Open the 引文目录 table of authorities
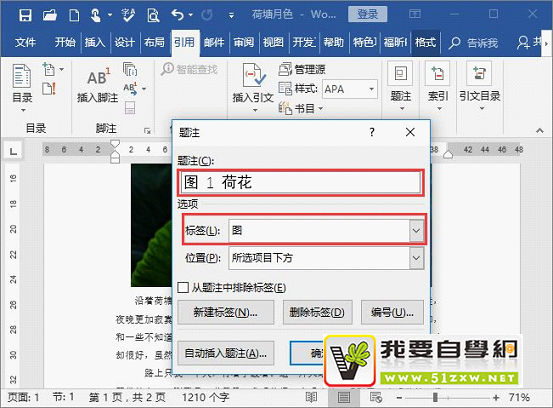553x408 pixels. click(480, 86)
